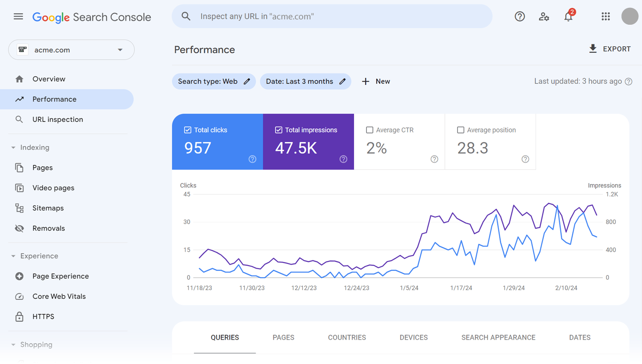
Task: Select the Sitemaps icon in the sidebar
Action: [20, 208]
